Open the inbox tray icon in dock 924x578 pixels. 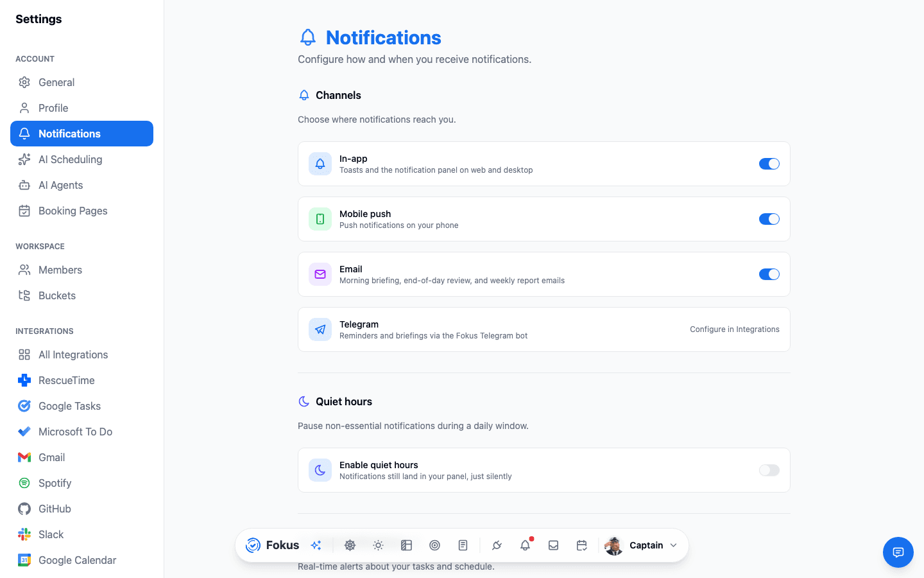click(x=553, y=545)
